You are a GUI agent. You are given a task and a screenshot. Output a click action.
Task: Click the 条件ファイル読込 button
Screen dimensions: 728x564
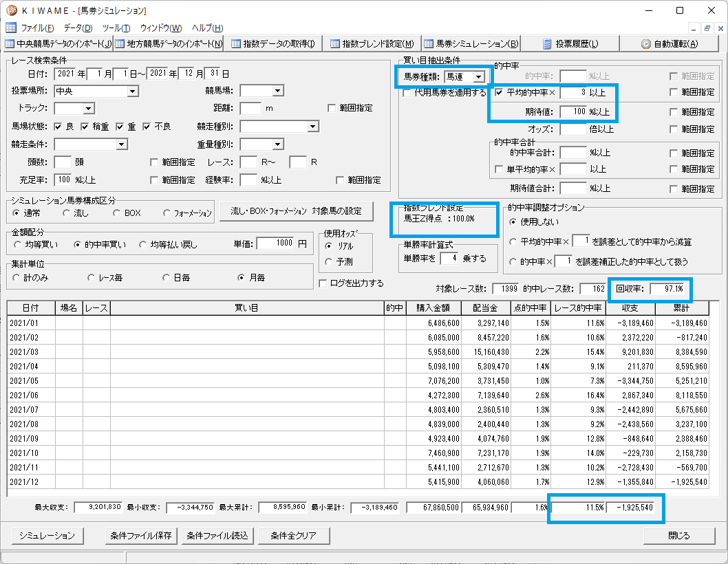[217, 536]
